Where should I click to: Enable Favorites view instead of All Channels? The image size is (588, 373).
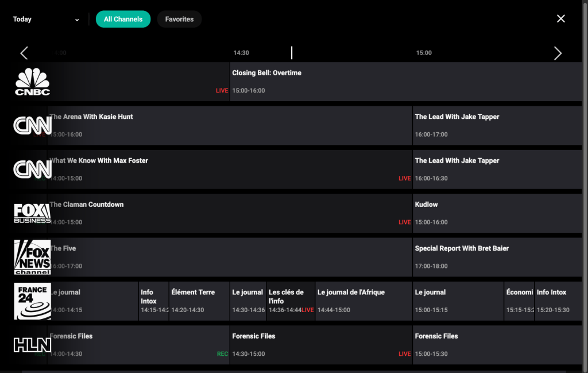[179, 18]
